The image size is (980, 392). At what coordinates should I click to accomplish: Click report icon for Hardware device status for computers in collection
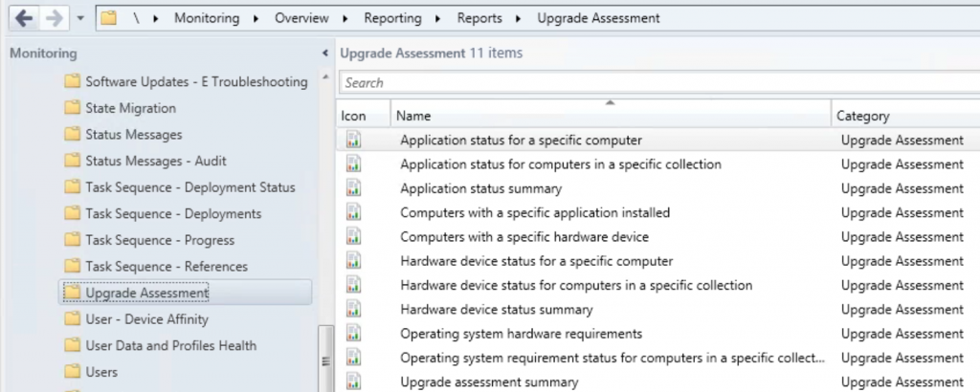tap(354, 285)
